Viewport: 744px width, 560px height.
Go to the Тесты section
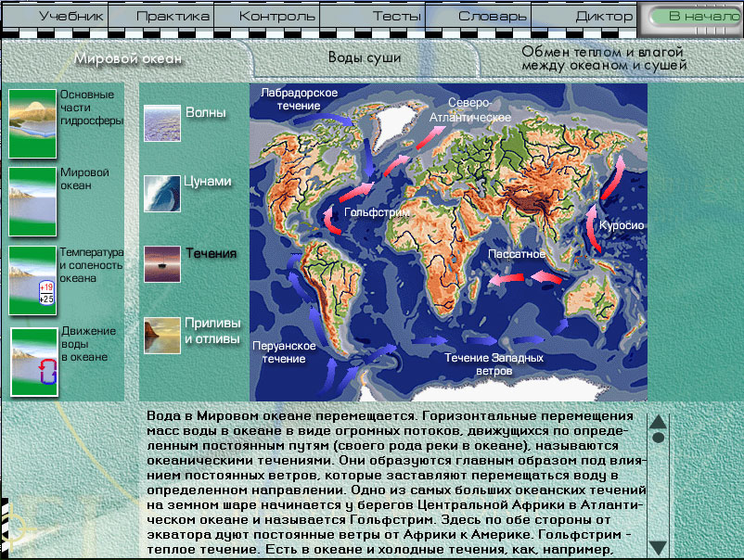tap(373, 16)
